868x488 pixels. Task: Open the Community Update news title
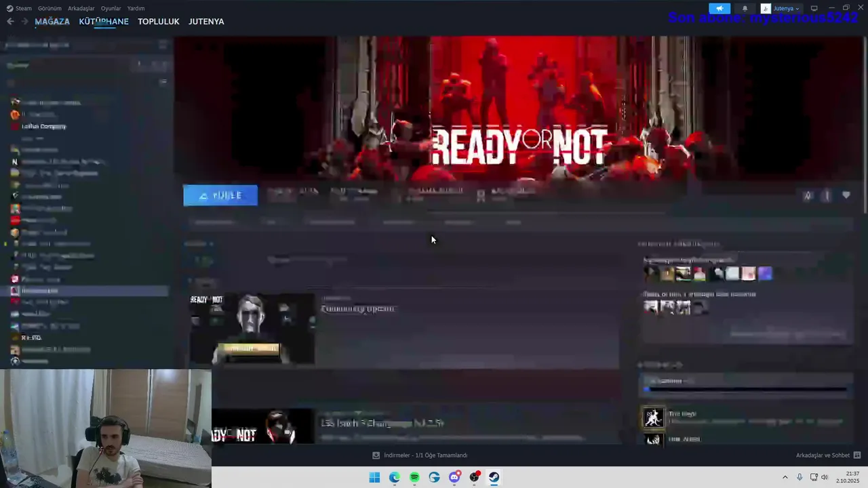tap(358, 309)
